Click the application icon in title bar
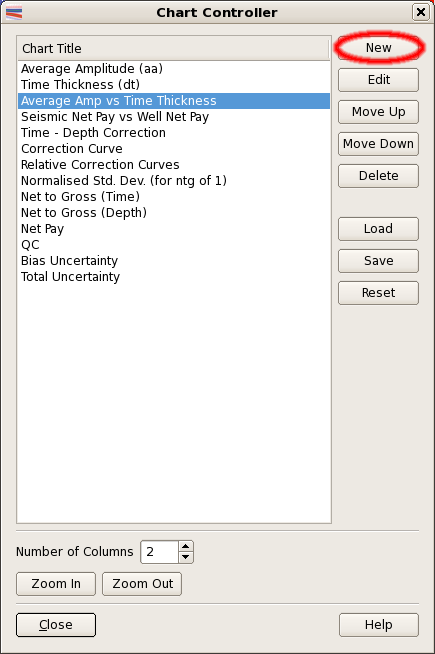Screen dimensions: 435x654 click(14, 13)
